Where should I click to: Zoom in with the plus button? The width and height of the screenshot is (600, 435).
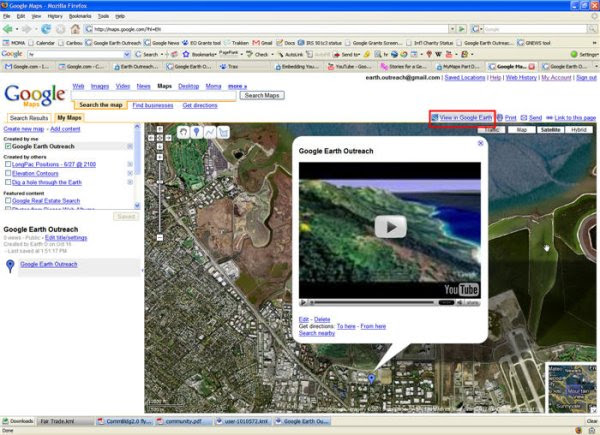pos(160,157)
